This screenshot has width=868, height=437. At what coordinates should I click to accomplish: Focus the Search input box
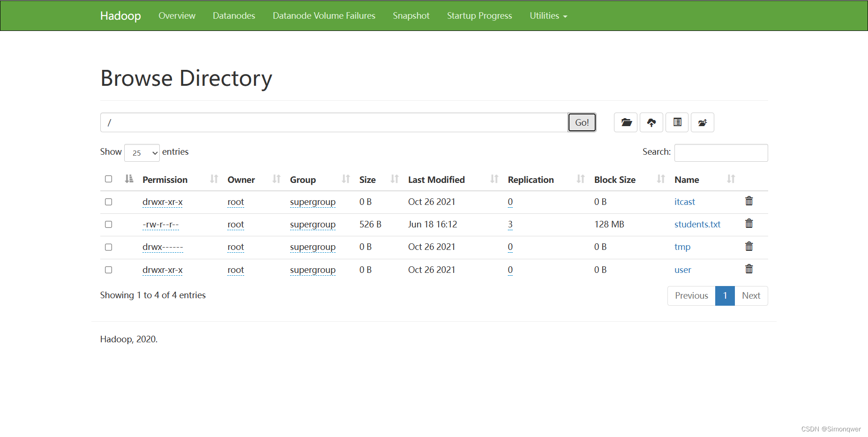click(721, 153)
